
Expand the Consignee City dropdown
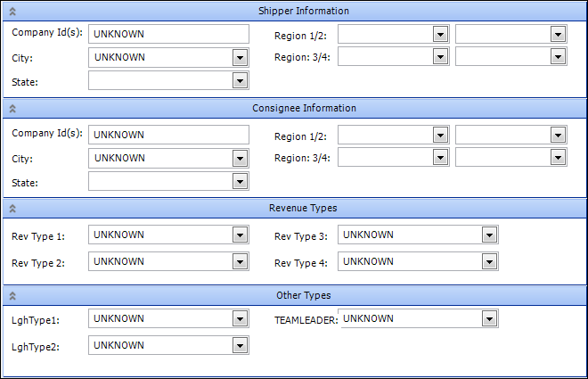[x=239, y=159]
